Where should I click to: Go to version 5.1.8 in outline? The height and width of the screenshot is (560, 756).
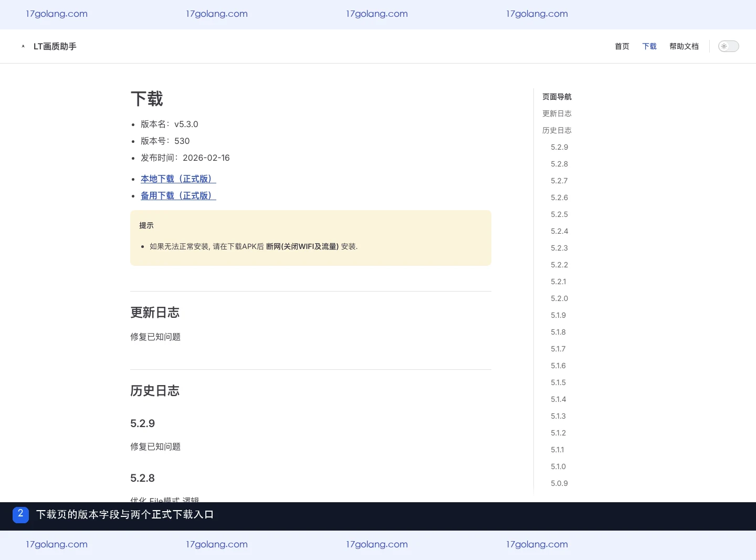click(x=558, y=332)
